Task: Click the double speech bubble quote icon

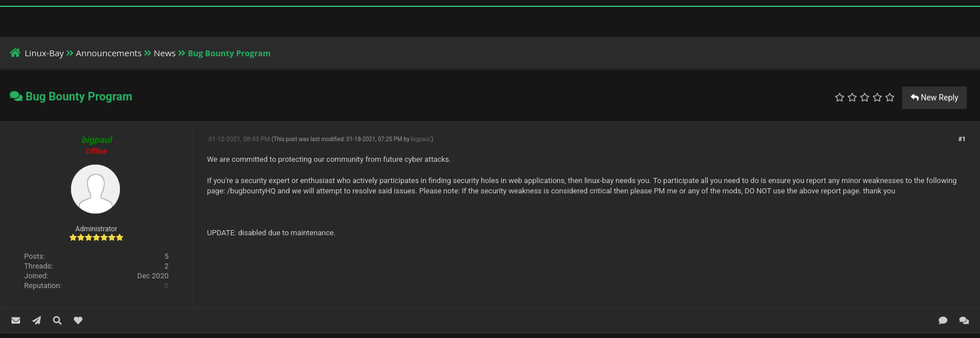Action: coord(964,320)
